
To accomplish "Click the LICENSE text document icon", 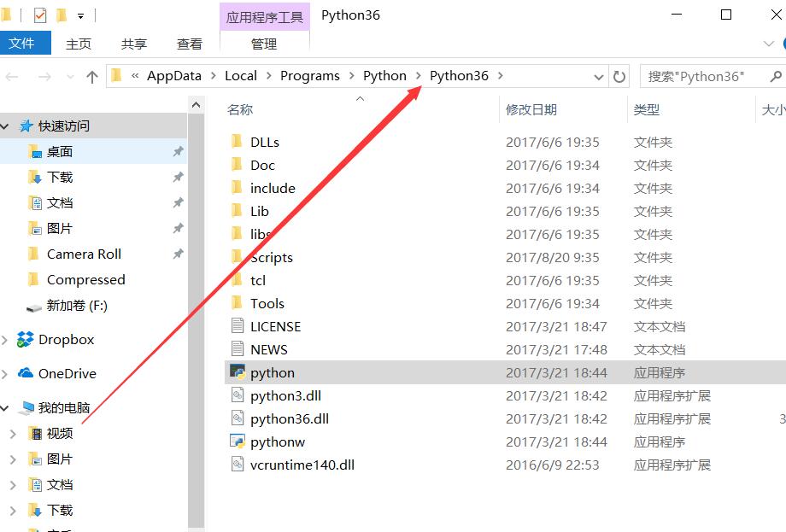I will click(238, 325).
